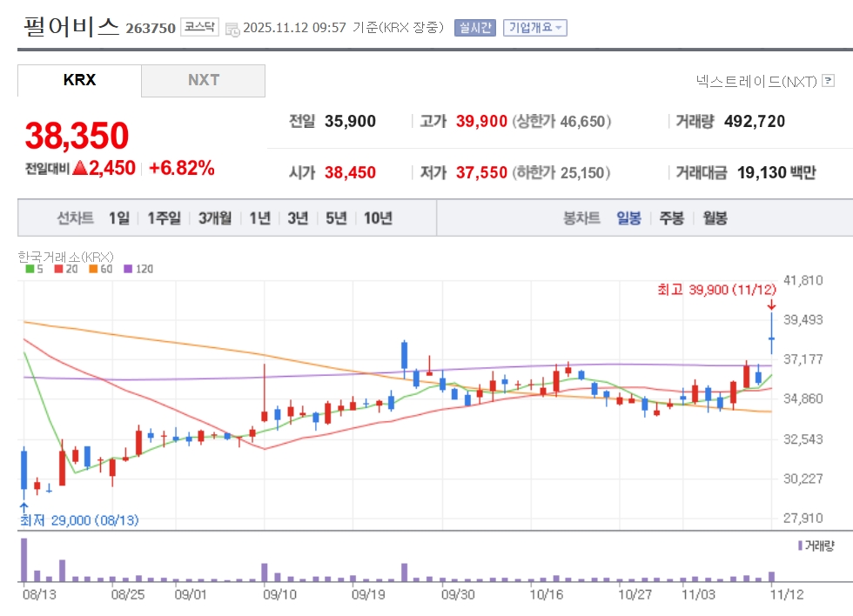Viewport: 853px width, 616px height.
Task: Show the 10년 line chart
Action: pos(378,218)
